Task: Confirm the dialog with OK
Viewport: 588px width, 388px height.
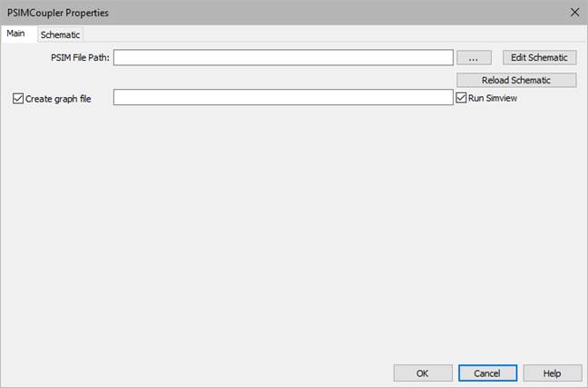Action: [x=422, y=373]
